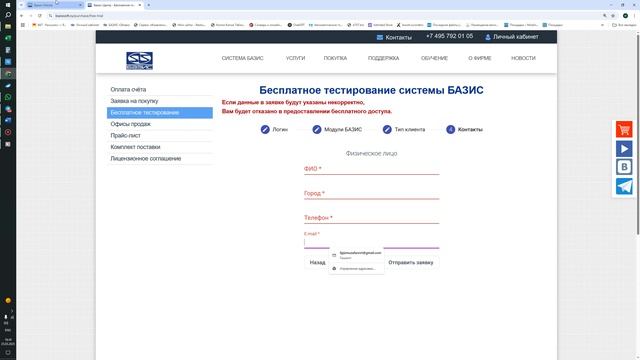This screenshot has height=360, width=640.
Task: Open НОВОСТИ menu
Action: click(523, 58)
